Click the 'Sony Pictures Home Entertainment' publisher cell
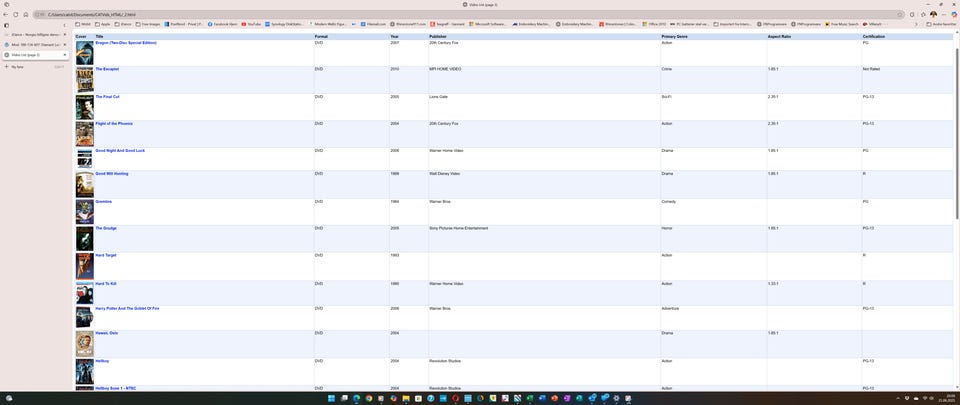This screenshot has width=960, height=405. [x=459, y=228]
